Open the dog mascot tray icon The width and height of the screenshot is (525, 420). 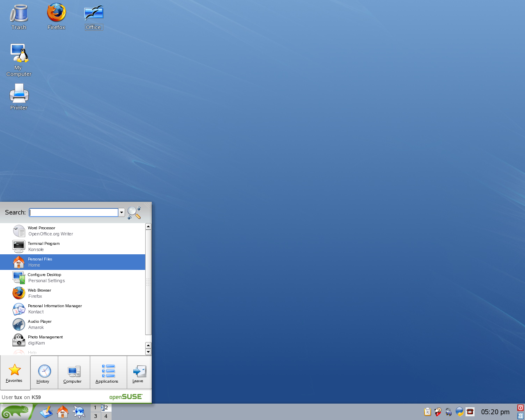(438, 412)
